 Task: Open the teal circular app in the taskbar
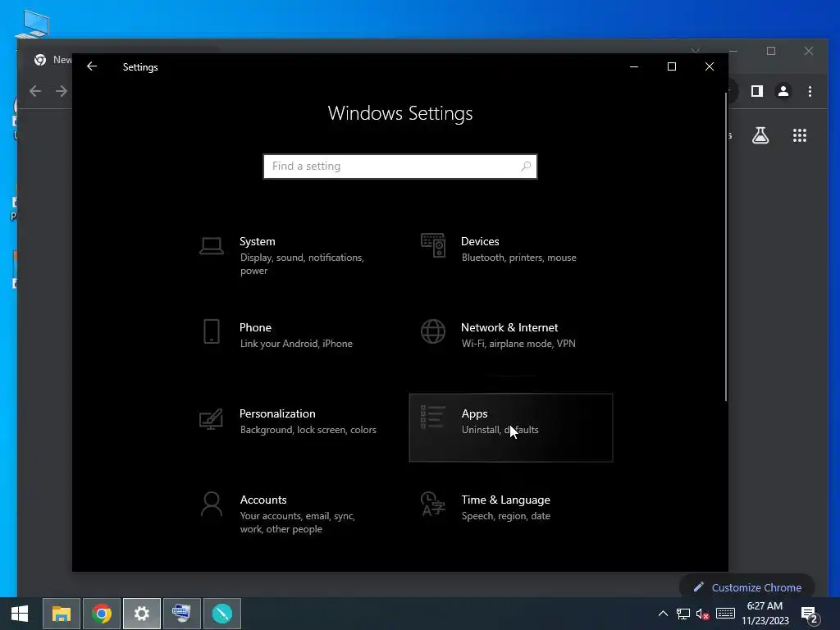point(221,614)
